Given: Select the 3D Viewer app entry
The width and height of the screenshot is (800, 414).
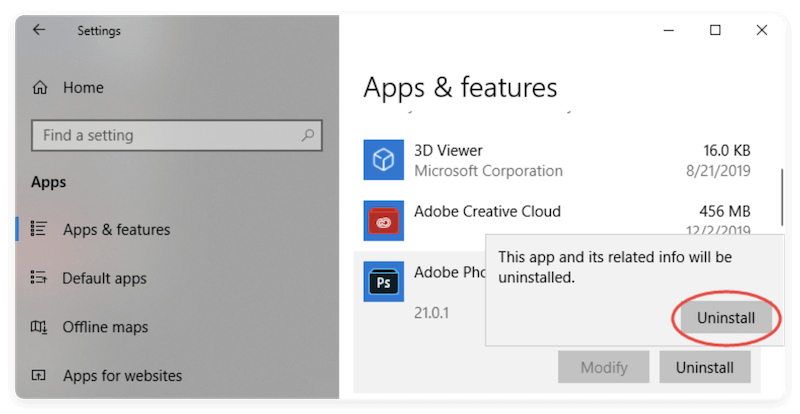Looking at the screenshot, I should pyautogui.click(x=557, y=160).
